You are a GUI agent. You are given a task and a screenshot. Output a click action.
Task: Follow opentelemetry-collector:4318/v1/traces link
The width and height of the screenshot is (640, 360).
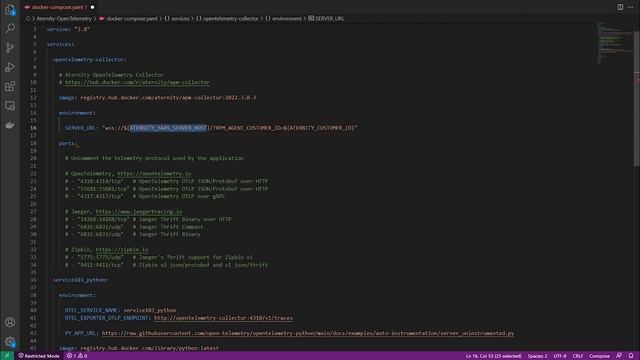click(x=223, y=318)
